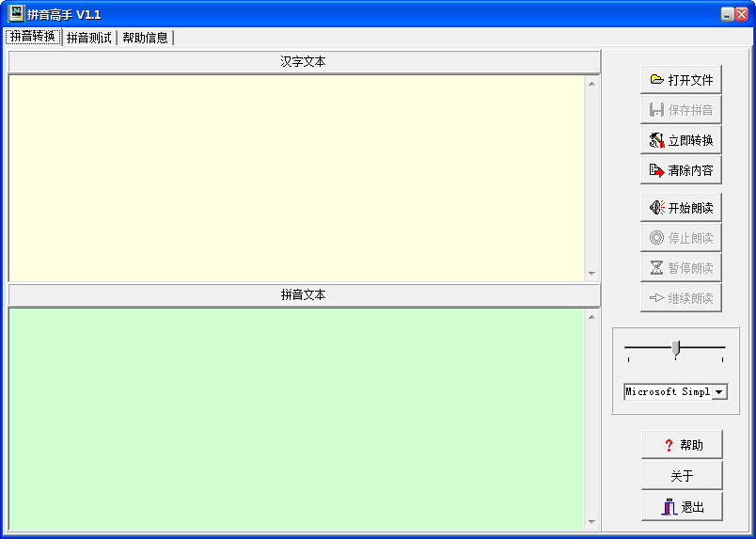Click the 退出 label
The height and width of the screenshot is (539, 756).
pyautogui.click(x=692, y=507)
